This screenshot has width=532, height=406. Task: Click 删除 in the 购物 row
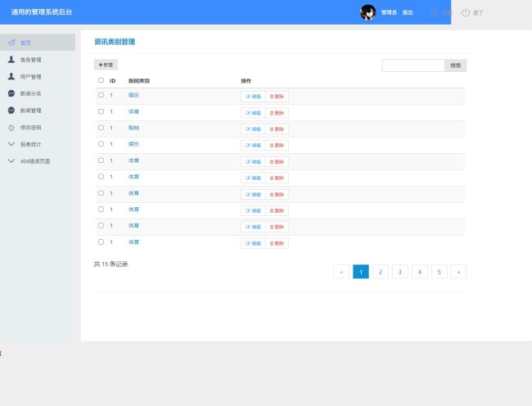click(x=277, y=129)
